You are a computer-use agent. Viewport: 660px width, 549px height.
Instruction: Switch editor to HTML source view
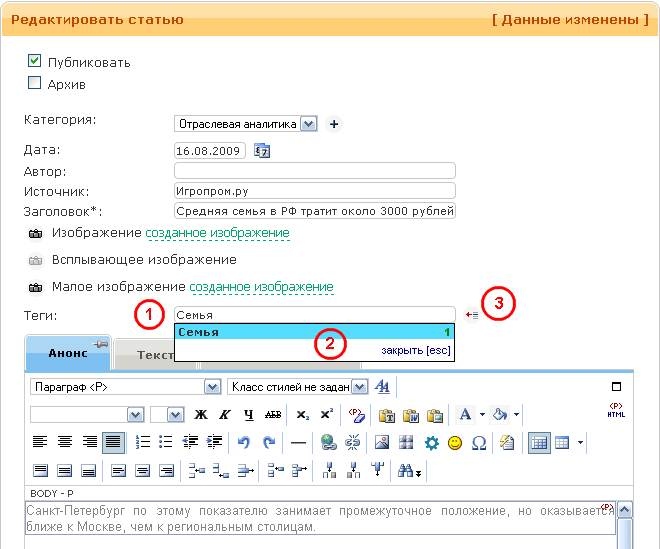pyautogui.click(x=616, y=410)
